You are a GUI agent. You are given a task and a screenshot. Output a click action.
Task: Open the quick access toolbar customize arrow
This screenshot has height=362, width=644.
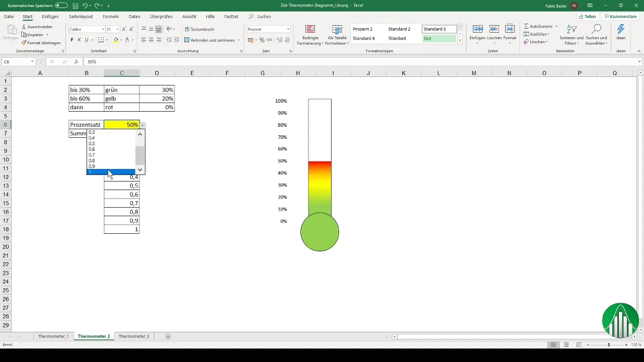(x=109, y=6)
